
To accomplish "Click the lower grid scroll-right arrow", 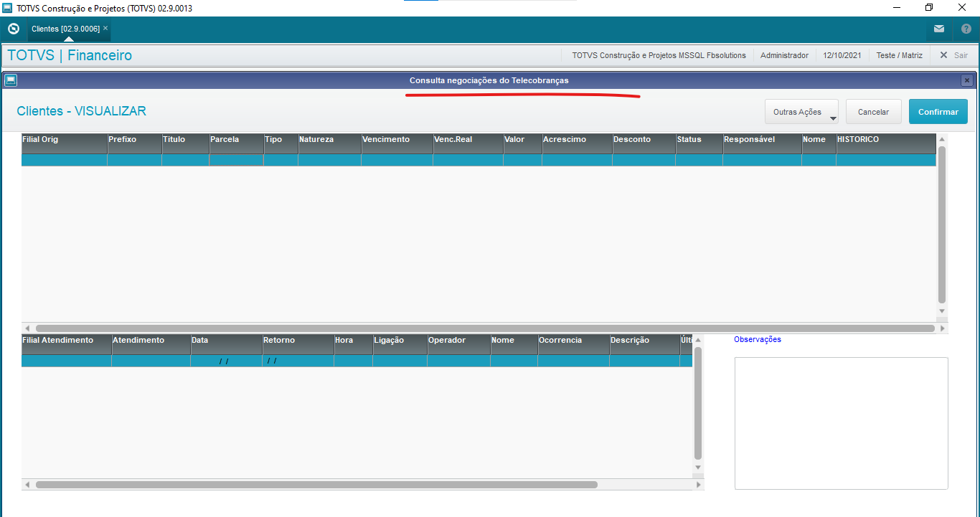I will [x=699, y=485].
